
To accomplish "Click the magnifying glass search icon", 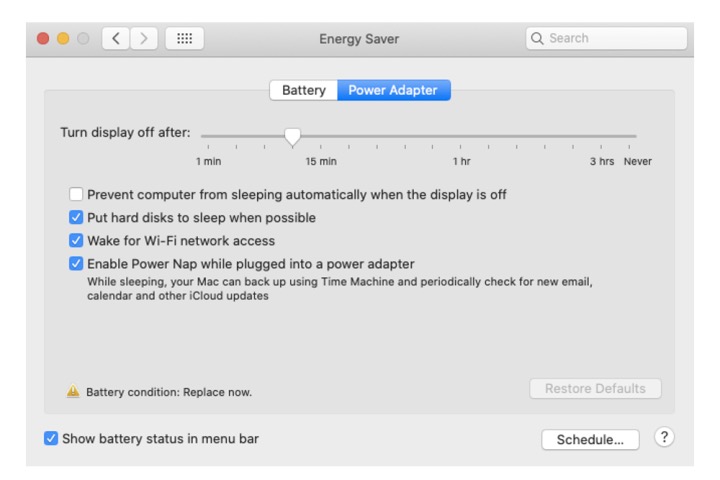I will point(539,39).
